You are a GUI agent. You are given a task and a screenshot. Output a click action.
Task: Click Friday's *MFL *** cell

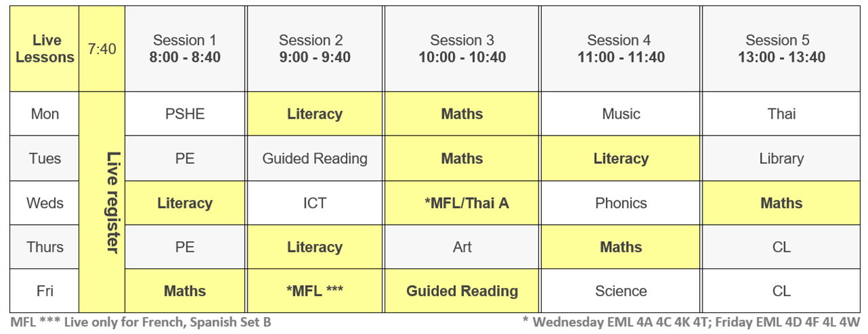point(315,291)
